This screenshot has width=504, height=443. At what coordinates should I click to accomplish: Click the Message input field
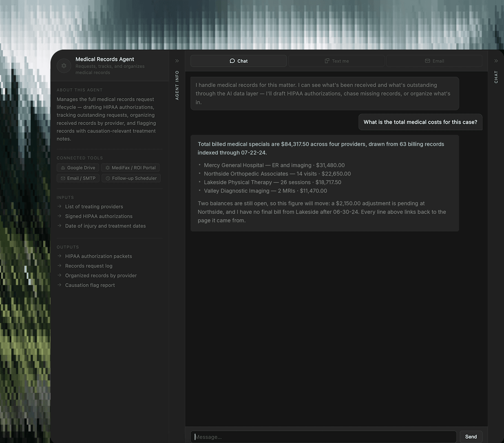pyautogui.click(x=323, y=437)
